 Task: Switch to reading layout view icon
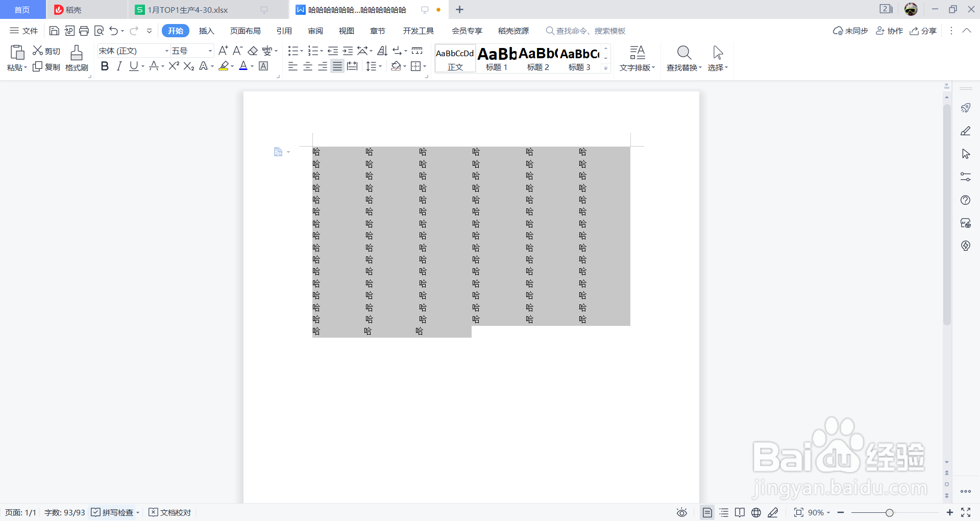point(740,512)
